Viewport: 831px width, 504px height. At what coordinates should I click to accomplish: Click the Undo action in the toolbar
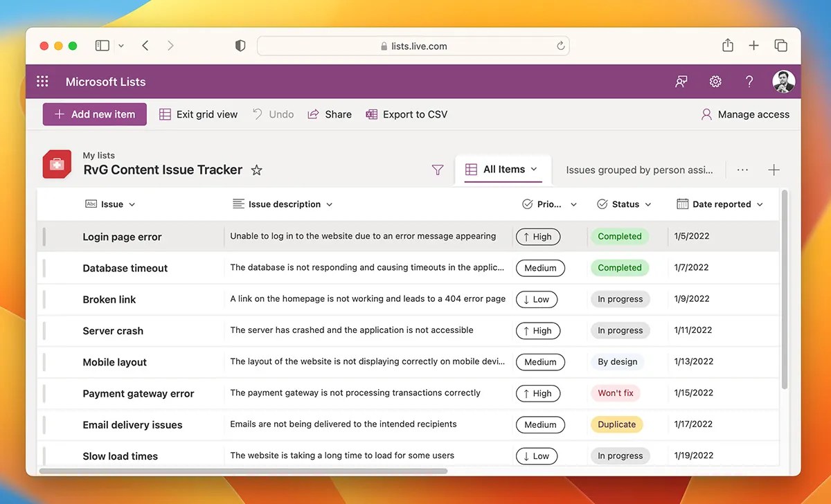[273, 114]
